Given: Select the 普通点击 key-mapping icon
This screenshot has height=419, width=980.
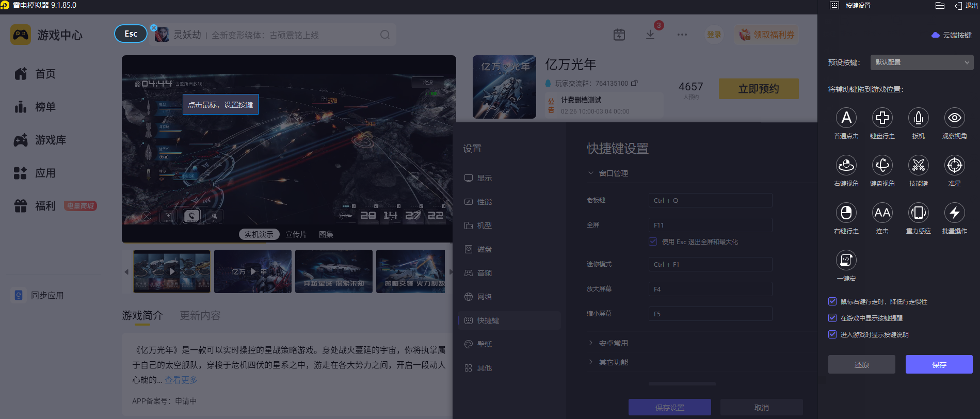Looking at the screenshot, I should 846,118.
